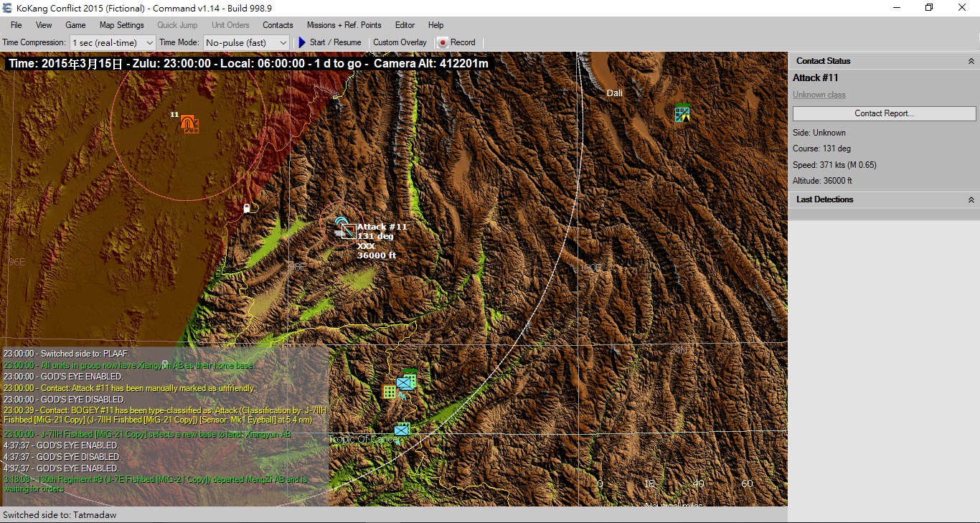Open the Time Mode No-pulse dropdown
980x523 pixels.
[x=246, y=42]
